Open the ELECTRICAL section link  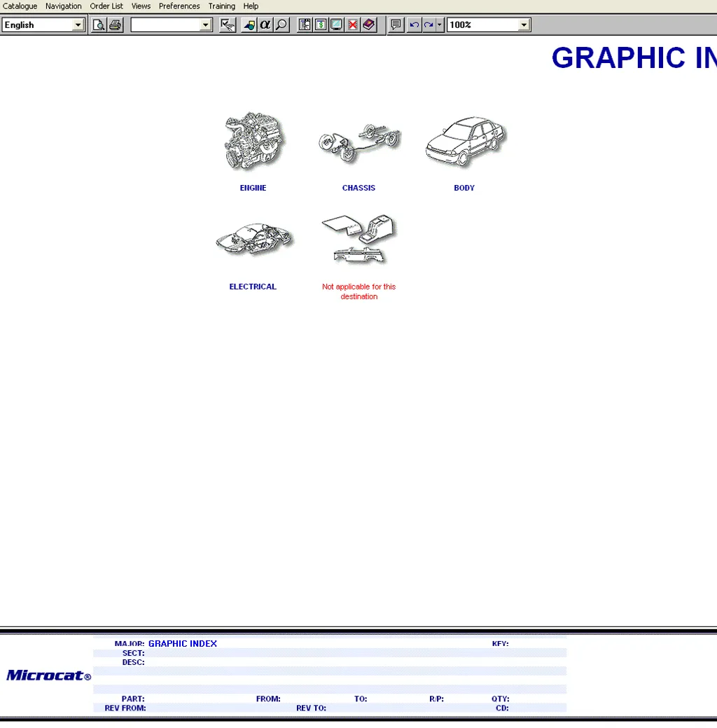pyautogui.click(x=253, y=287)
